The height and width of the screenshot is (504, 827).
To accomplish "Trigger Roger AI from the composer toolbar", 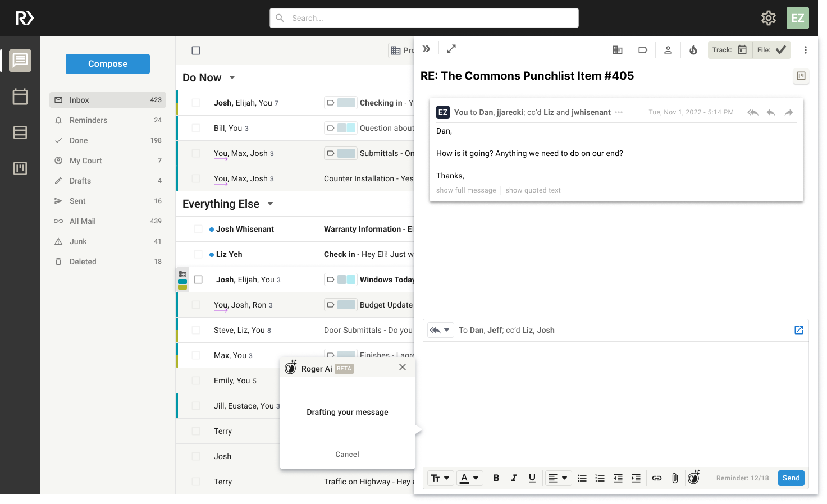I will (693, 478).
